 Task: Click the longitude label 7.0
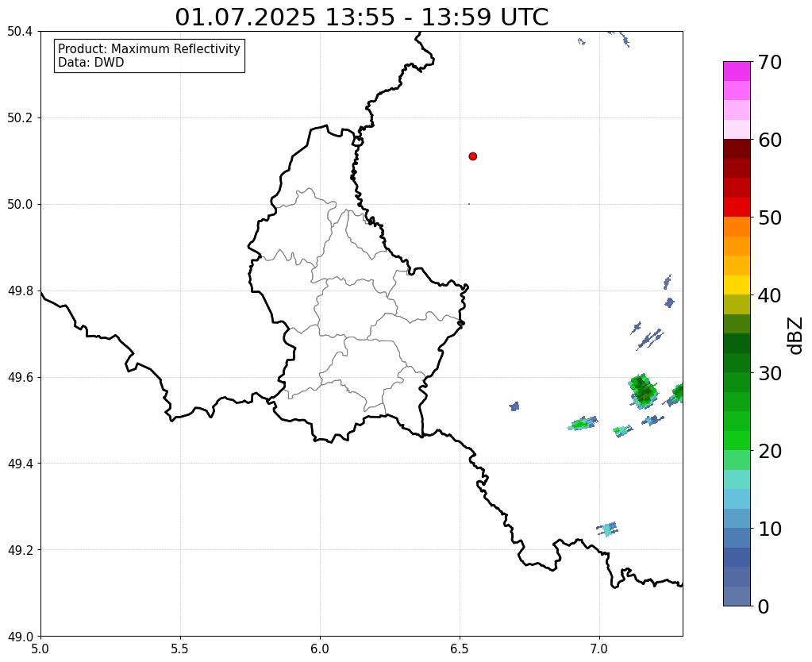pyautogui.click(x=599, y=649)
